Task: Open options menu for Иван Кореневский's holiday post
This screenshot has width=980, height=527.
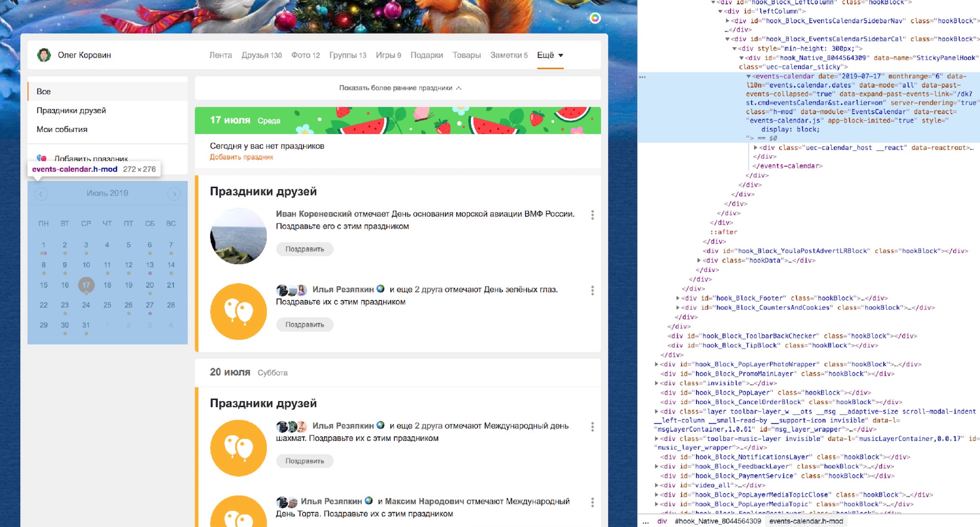Action: pos(592,215)
